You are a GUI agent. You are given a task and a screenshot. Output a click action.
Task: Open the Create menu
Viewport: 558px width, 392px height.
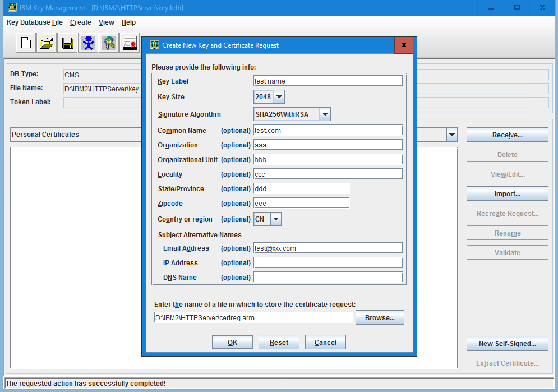(x=80, y=22)
